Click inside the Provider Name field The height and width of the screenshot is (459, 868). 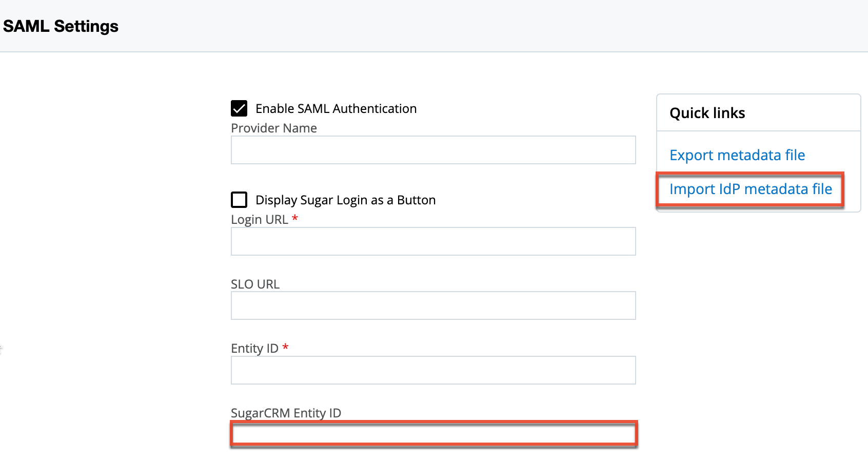click(433, 150)
